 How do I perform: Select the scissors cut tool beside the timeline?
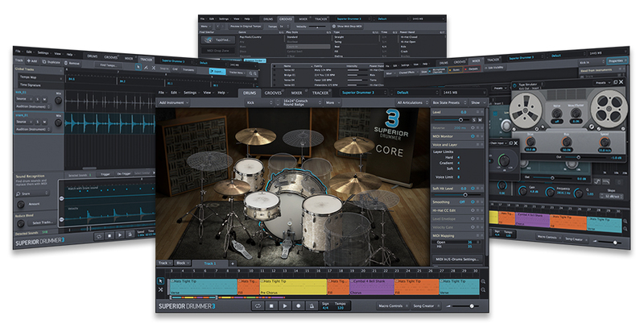click(159, 290)
